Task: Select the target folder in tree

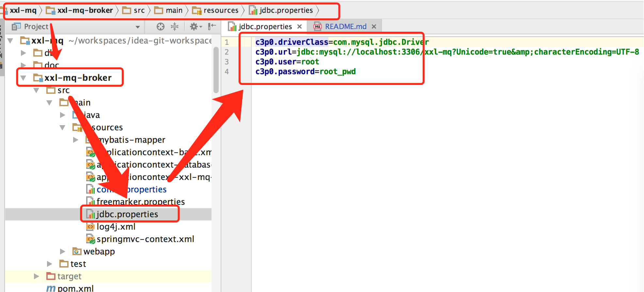Action: [70, 276]
